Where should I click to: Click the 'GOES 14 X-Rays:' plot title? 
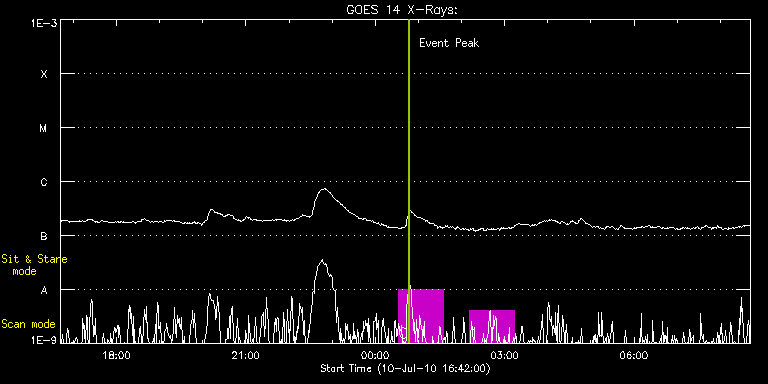[401, 10]
